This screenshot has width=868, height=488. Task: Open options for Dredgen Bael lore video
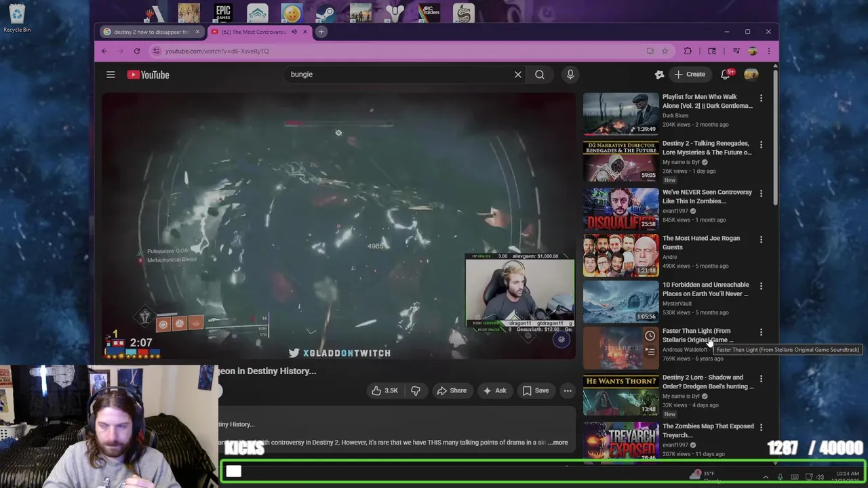pyautogui.click(x=761, y=379)
